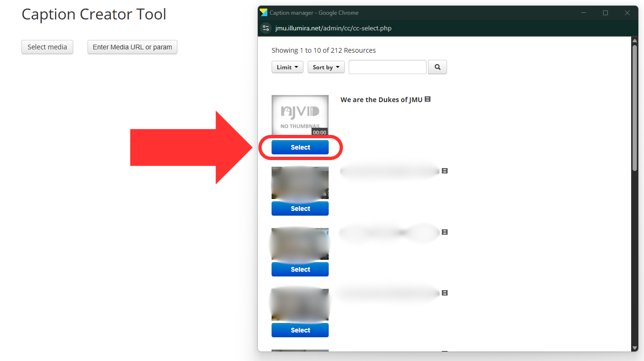644x361 pixels.
Task: Minimize the Caption manager window
Action: [584, 13]
